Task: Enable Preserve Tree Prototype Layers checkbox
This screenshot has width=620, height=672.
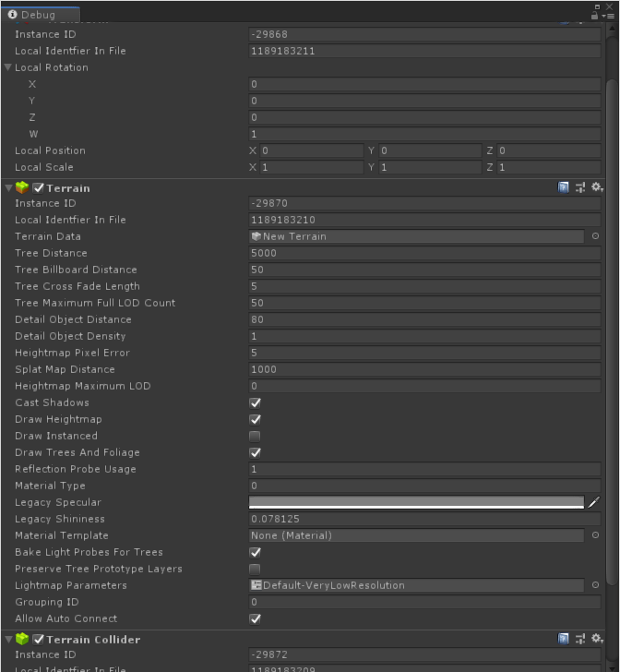Action: click(x=256, y=569)
